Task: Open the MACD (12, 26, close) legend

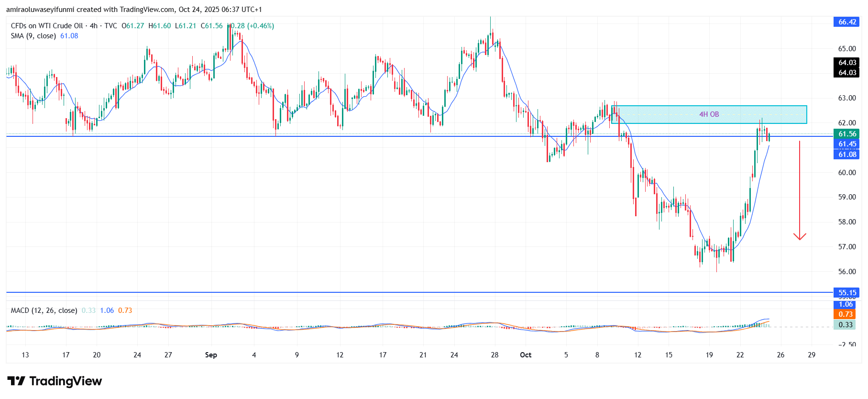Action: point(44,310)
